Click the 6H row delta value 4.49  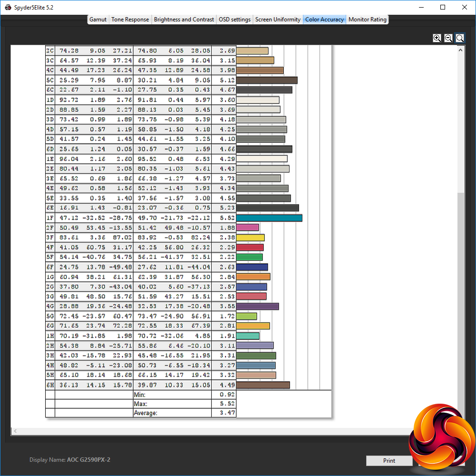tap(227, 385)
